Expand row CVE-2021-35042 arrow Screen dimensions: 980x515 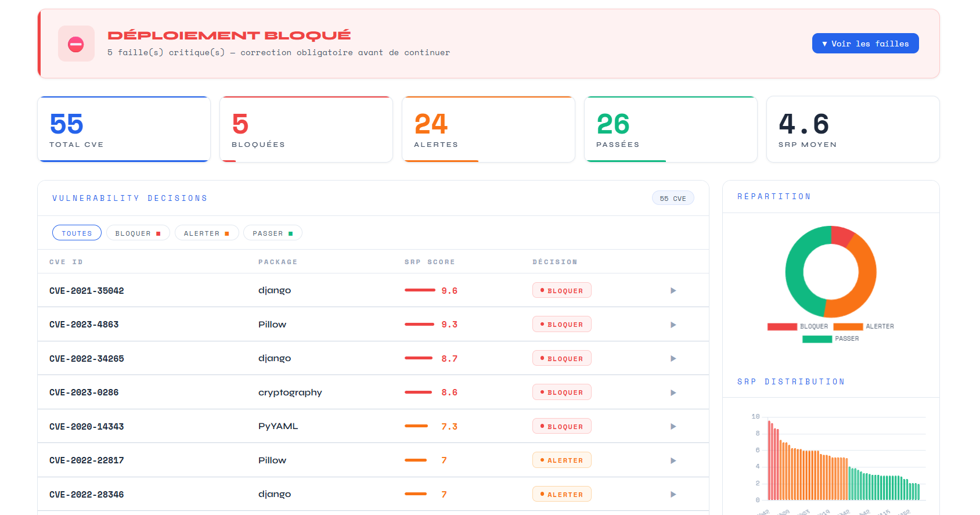(673, 290)
